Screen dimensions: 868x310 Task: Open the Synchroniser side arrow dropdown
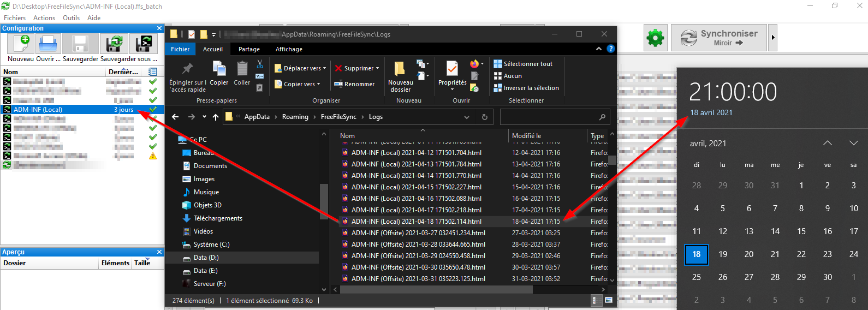pos(772,38)
